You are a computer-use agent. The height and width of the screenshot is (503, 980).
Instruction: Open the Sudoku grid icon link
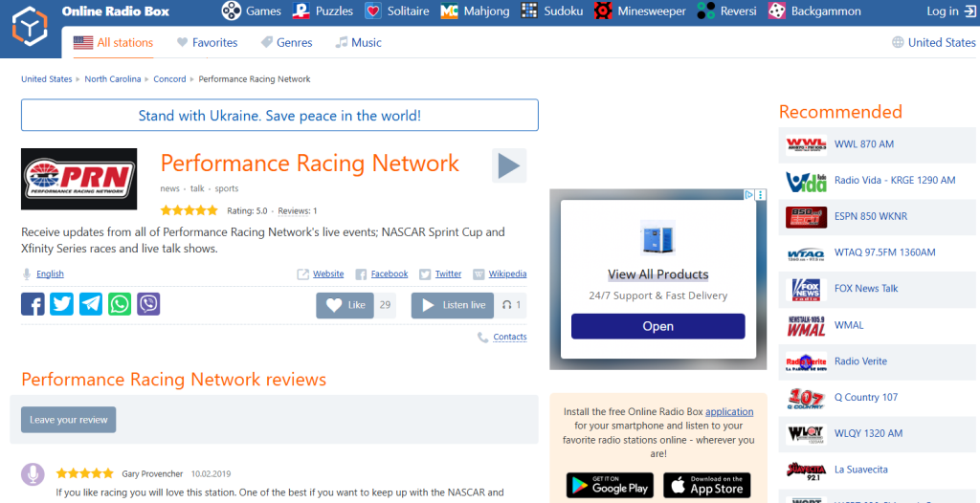point(529,11)
